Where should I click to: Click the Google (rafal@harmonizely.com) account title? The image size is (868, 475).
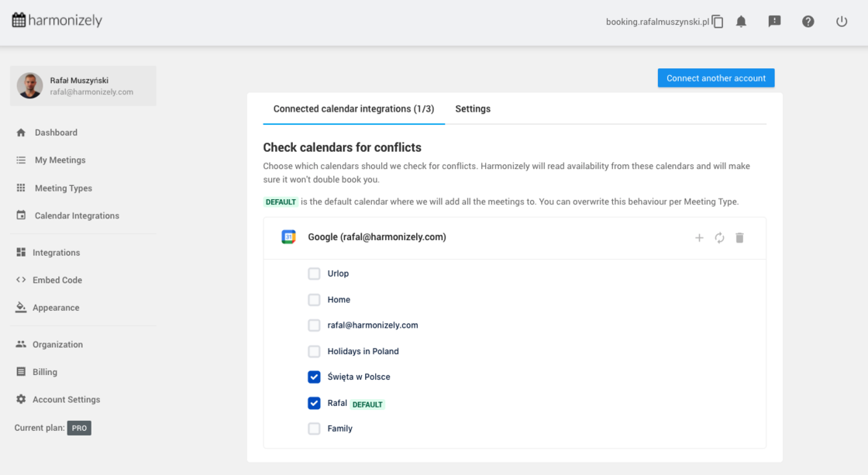tap(377, 237)
